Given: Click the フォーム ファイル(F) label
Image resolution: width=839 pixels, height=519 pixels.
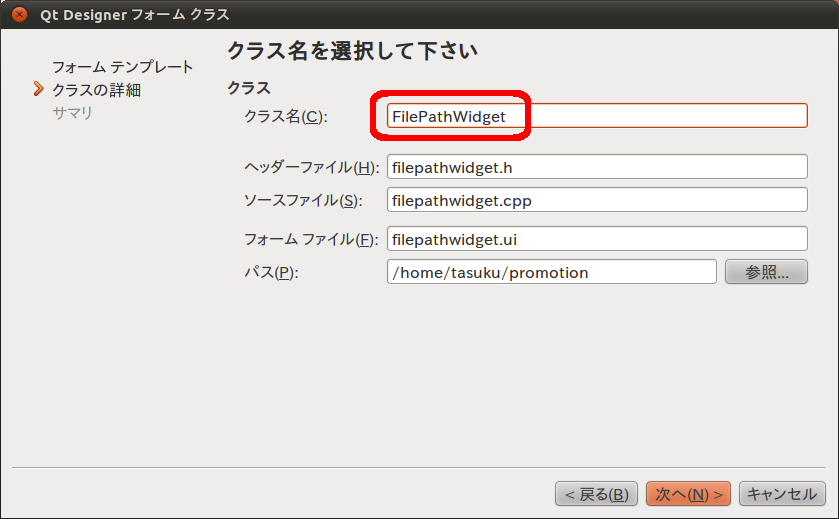Looking at the screenshot, I should click(310, 239).
